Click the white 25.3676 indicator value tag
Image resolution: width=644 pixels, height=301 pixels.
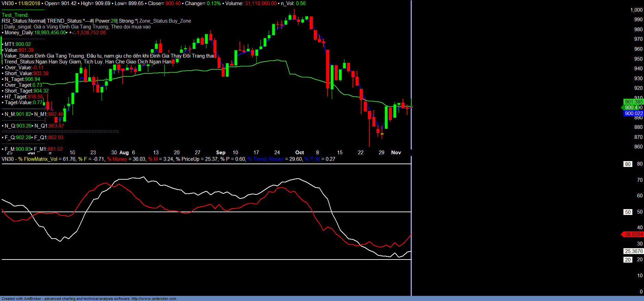click(633, 251)
